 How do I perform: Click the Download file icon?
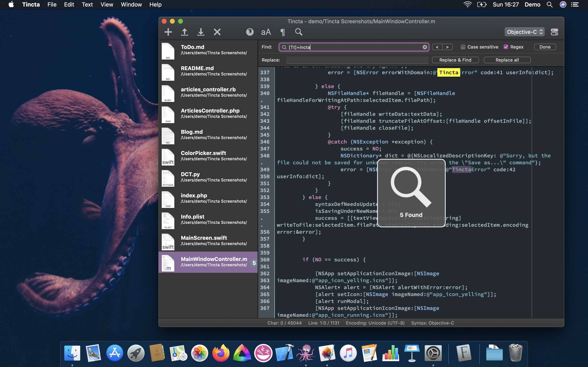pos(201,32)
